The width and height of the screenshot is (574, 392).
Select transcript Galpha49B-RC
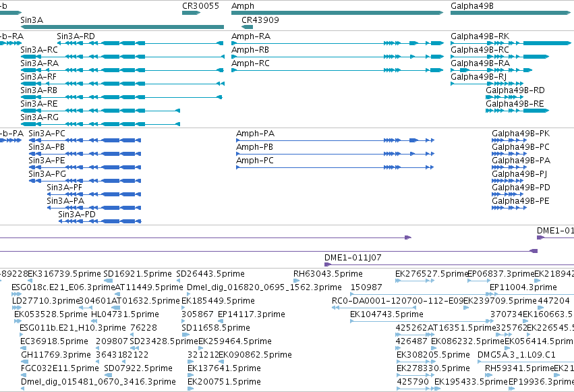[x=500, y=57]
